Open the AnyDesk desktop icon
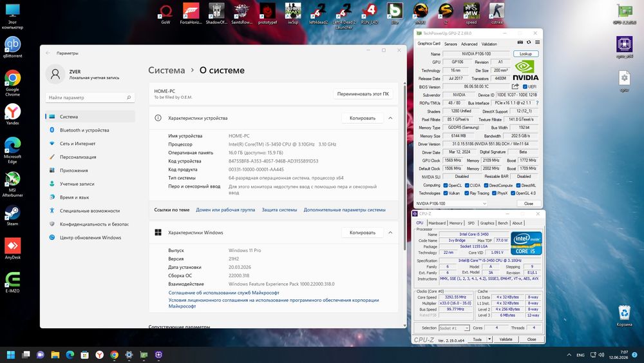The image size is (644, 363). point(12,249)
